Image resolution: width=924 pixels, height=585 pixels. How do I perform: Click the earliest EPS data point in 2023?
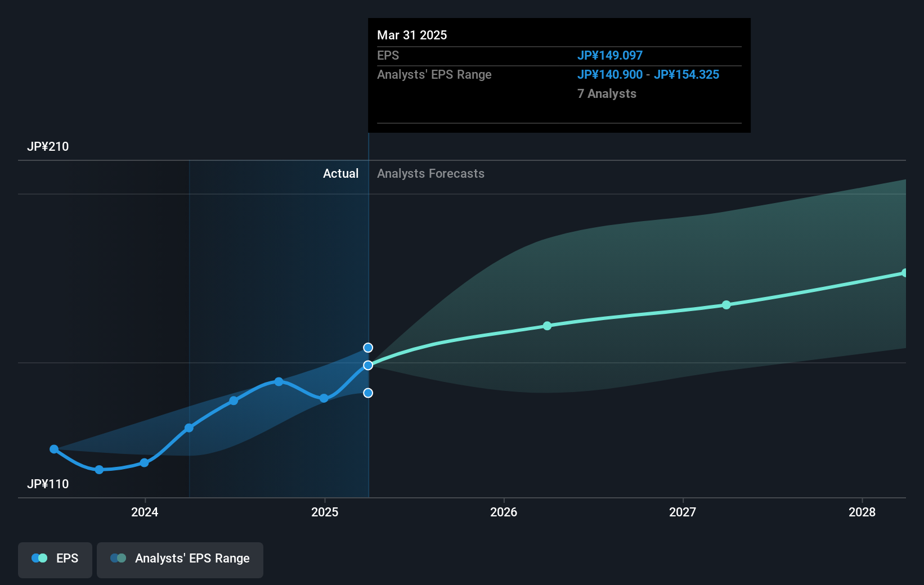[x=54, y=449]
